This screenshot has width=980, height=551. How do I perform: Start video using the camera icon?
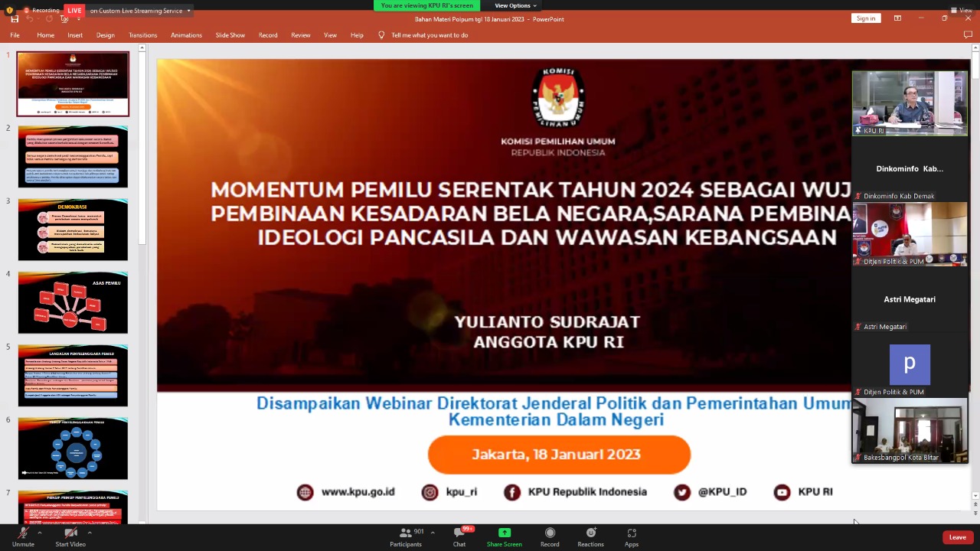click(x=70, y=533)
